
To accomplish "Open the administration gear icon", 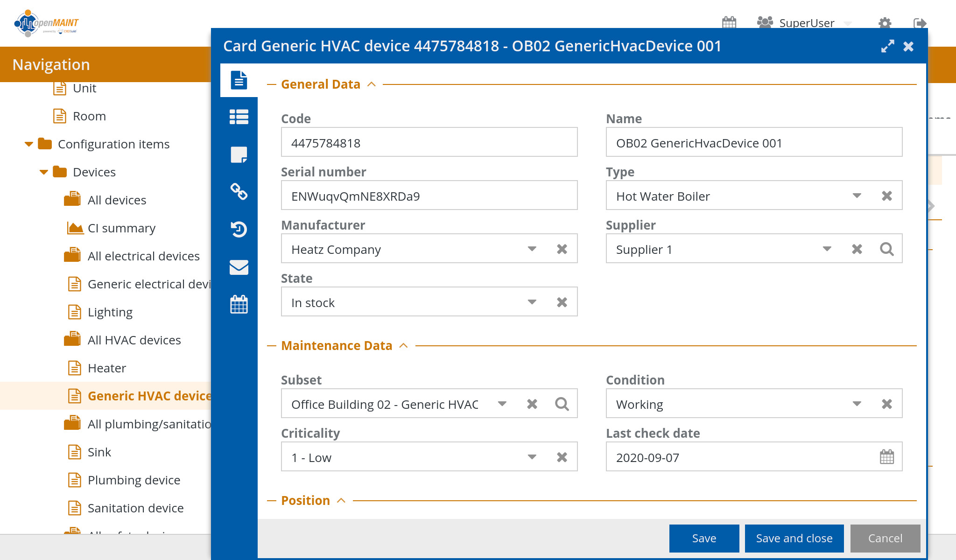I will (x=885, y=23).
